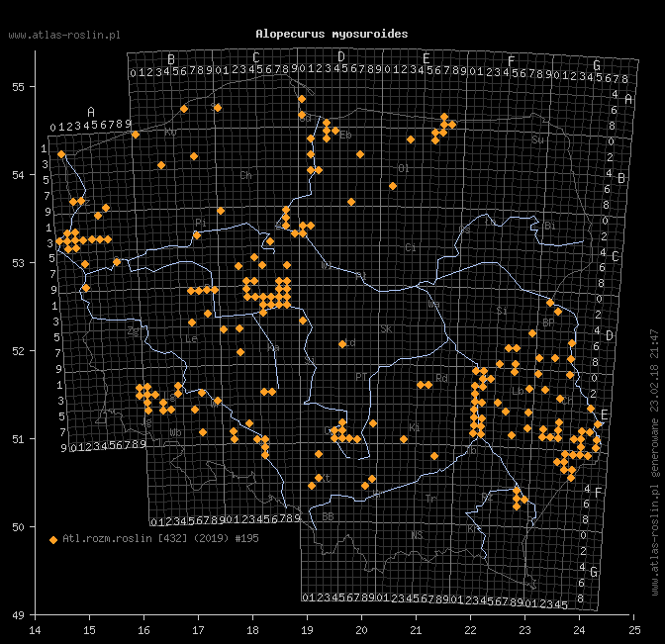Click the longitude axis label 21
The height and width of the screenshot is (644, 665).
416,630
